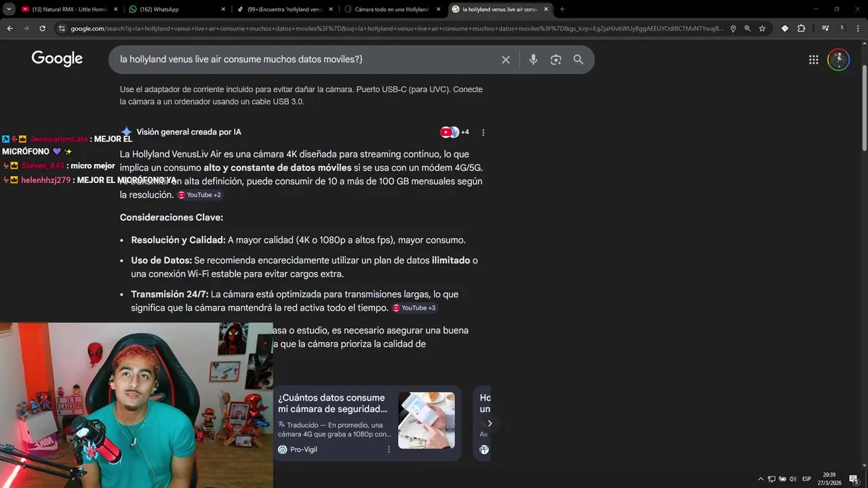Click the Pro-Vigil source name

tap(303, 449)
